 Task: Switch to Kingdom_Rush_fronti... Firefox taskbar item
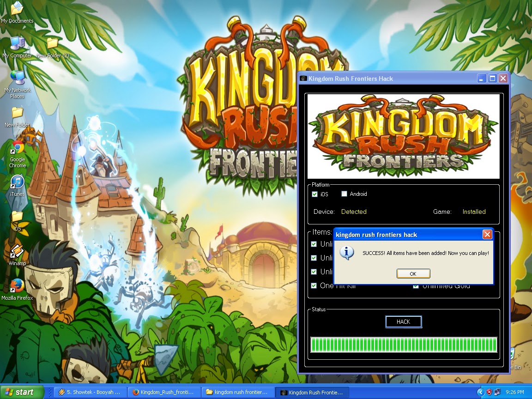tap(164, 392)
